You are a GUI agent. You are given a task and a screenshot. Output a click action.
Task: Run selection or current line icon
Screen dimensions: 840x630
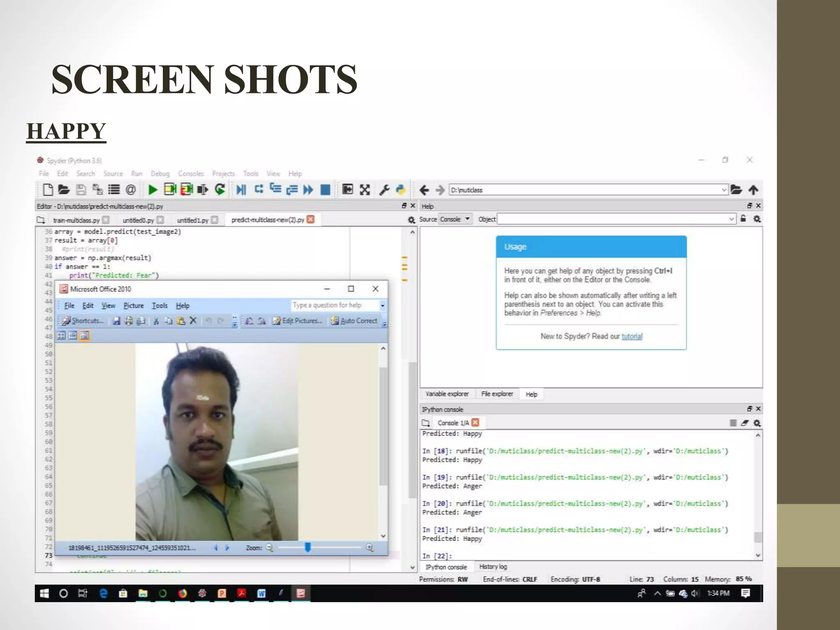pyautogui.click(x=203, y=189)
